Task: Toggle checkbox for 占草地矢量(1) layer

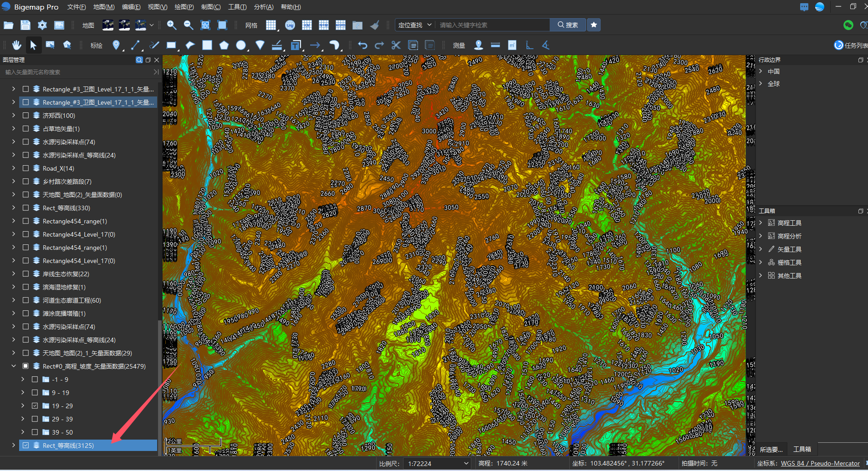Action: coord(26,129)
